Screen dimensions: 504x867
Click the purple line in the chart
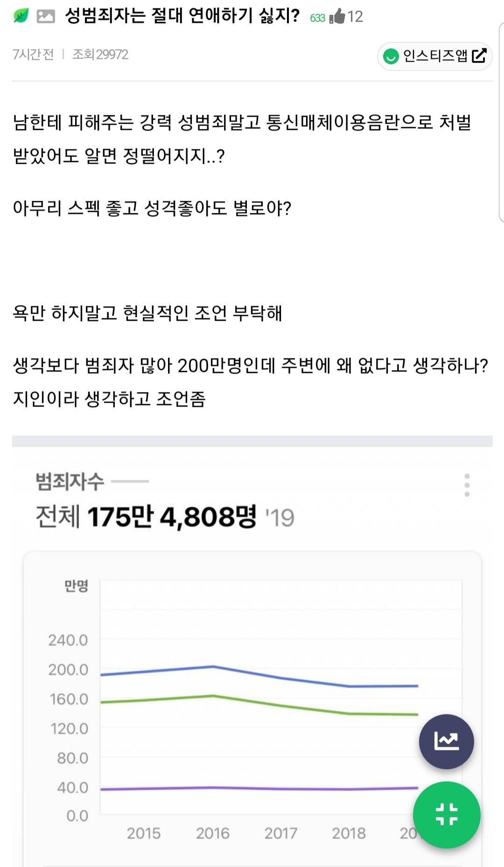click(x=280, y=789)
